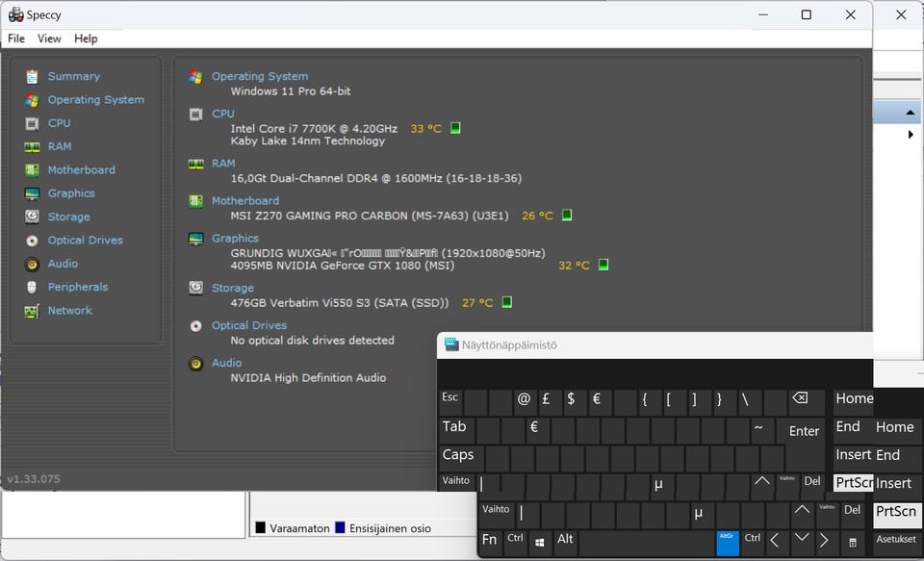Image resolution: width=924 pixels, height=561 pixels.
Task: Click the version label v1.33.075
Action: pyautogui.click(x=34, y=479)
